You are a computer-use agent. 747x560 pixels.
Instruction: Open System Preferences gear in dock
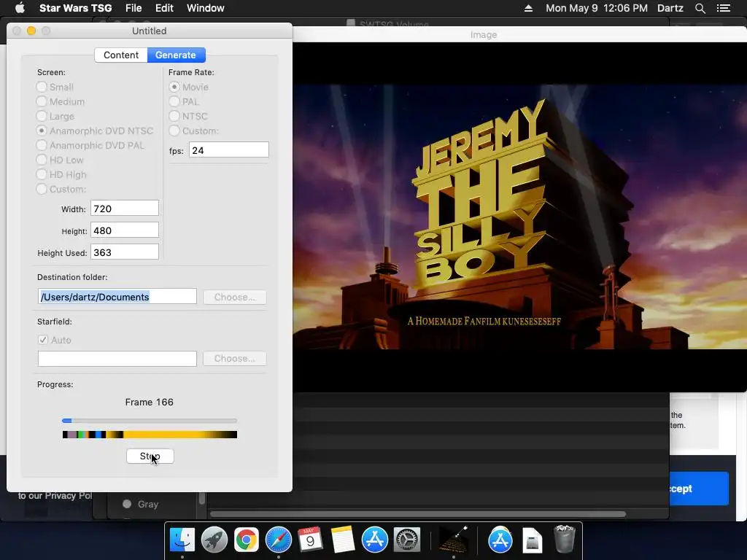(x=406, y=540)
